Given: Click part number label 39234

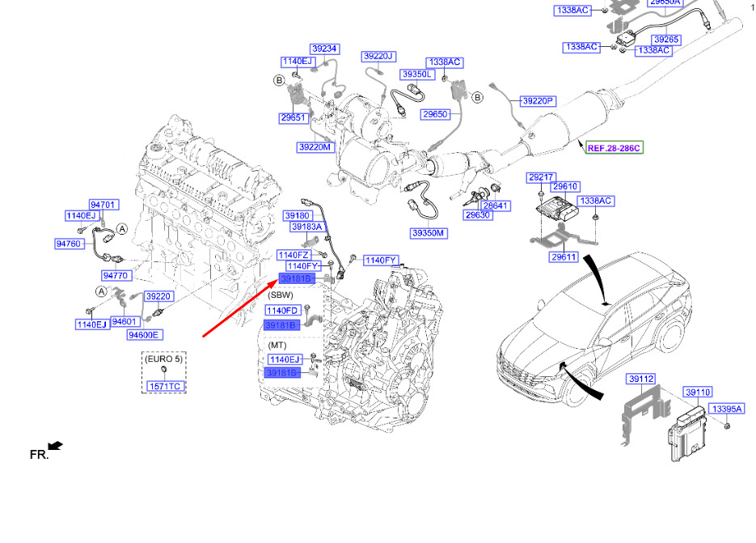Looking at the screenshot, I should 324,49.
